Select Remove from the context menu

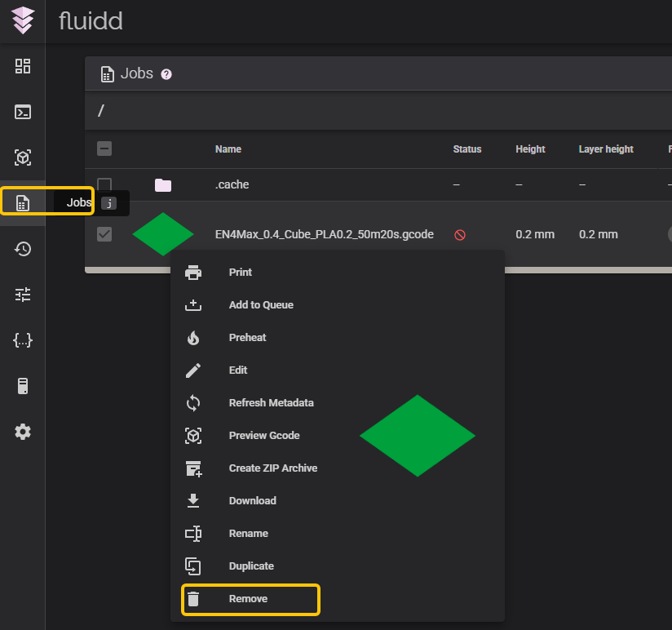coord(248,599)
